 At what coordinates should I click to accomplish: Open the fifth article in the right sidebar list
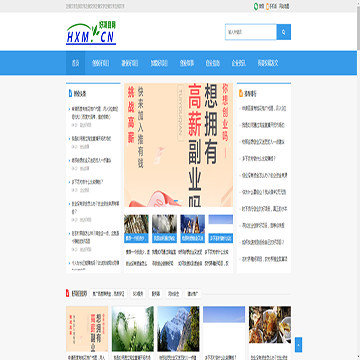[x=264, y=175]
